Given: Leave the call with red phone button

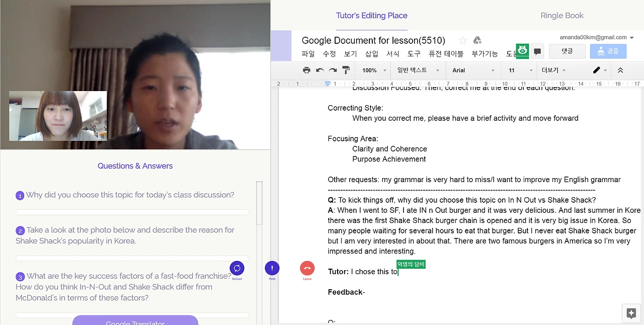Looking at the screenshot, I should (x=307, y=268).
